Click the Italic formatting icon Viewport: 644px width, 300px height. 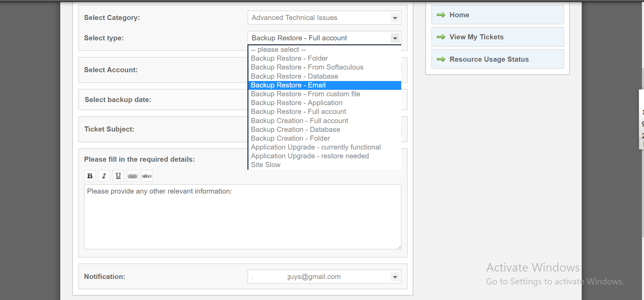104,176
